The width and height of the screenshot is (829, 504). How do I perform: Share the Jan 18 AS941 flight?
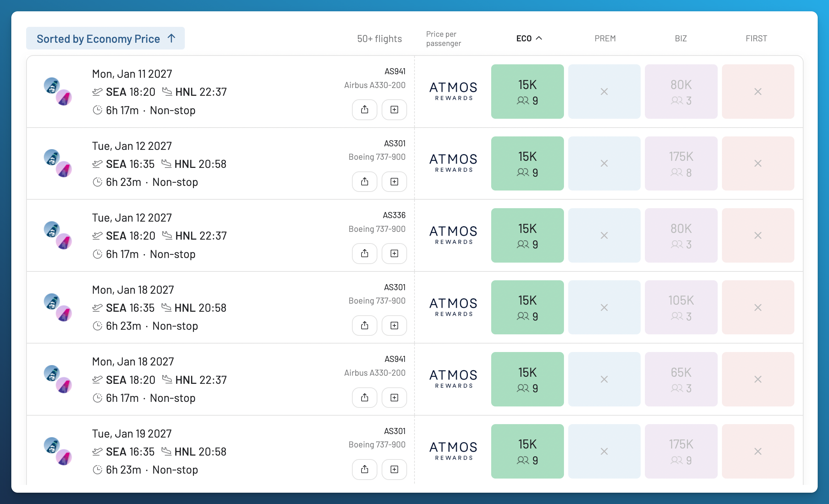[365, 398]
